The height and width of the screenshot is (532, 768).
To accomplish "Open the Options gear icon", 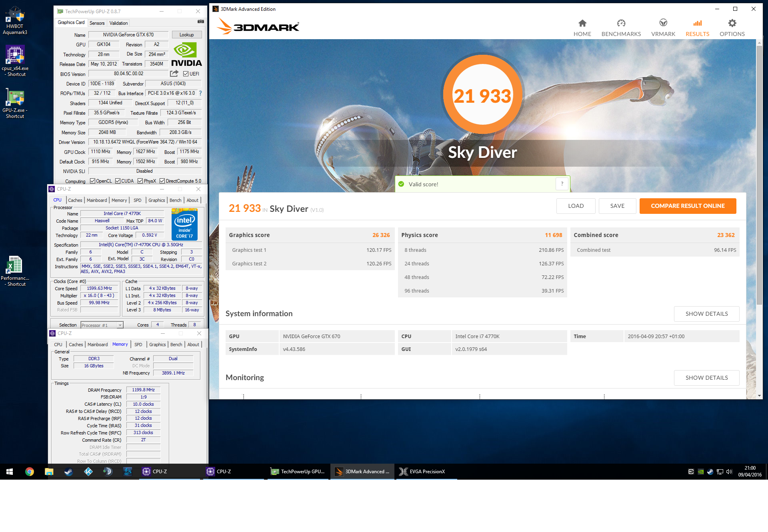I will [x=732, y=23].
